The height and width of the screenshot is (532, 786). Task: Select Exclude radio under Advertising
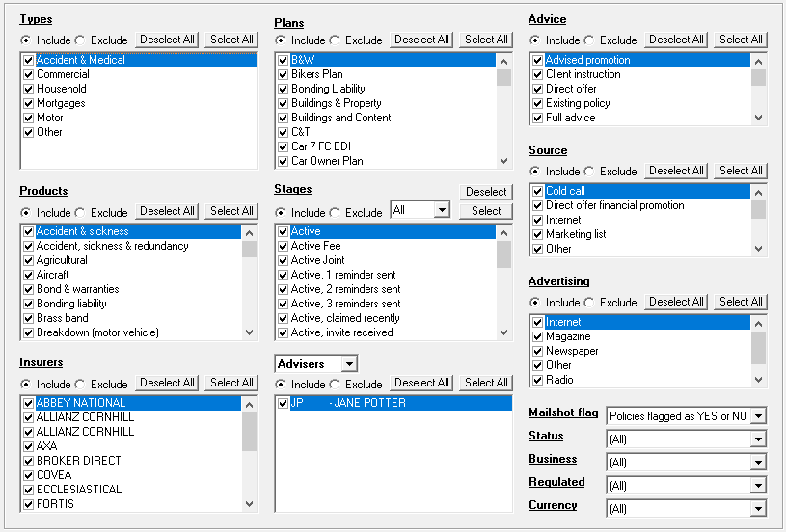coord(589,302)
